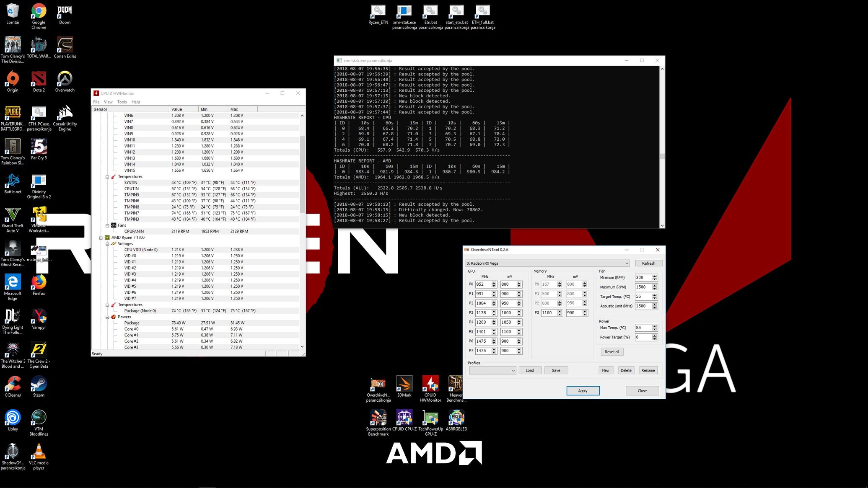Select the CPUFANIN row in HWMonitor
868x488 pixels.
pos(196,231)
